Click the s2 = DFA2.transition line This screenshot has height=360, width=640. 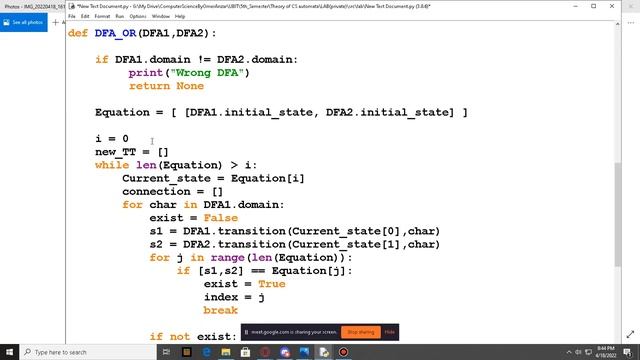coord(295,244)
